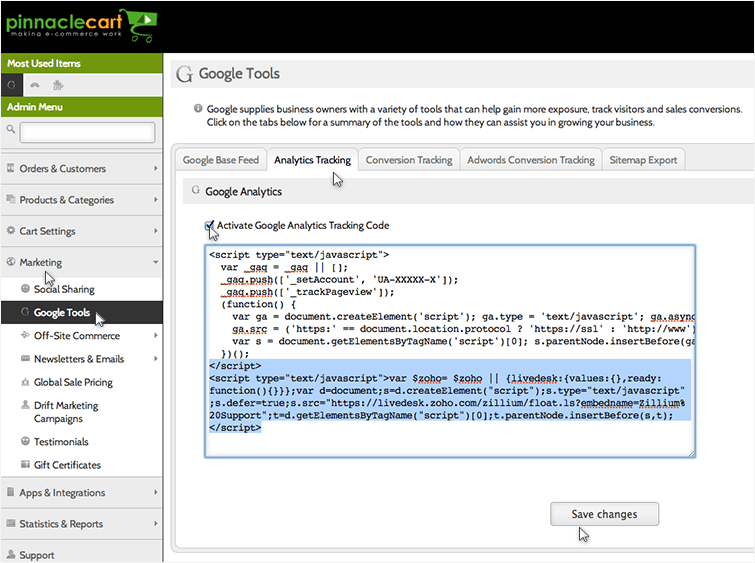Uncheck Activate Google Analytics Tracking Code
Viewport: 755px width, 563px height.
coord(208,225)
